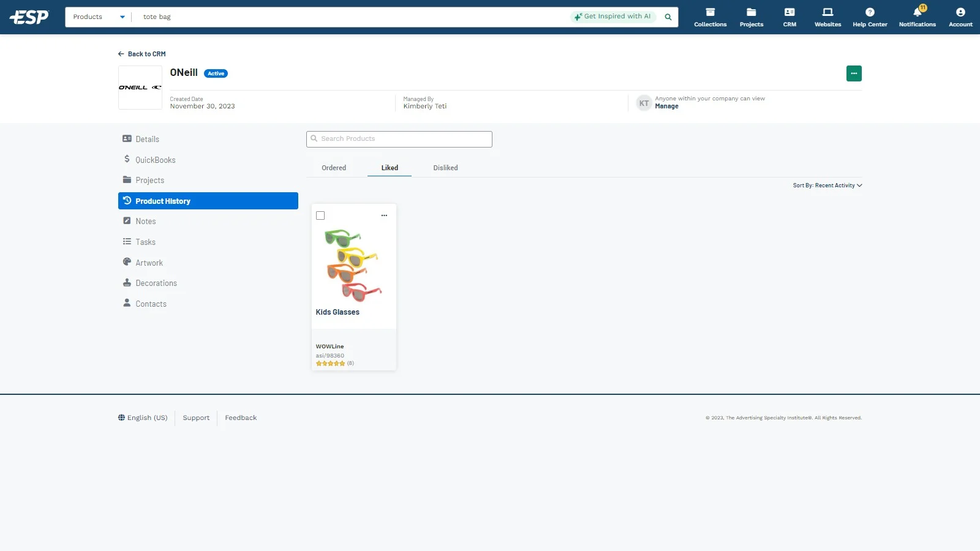Click the asi/98360 number
The image size is (980, 551).
[x=330, y=356]
